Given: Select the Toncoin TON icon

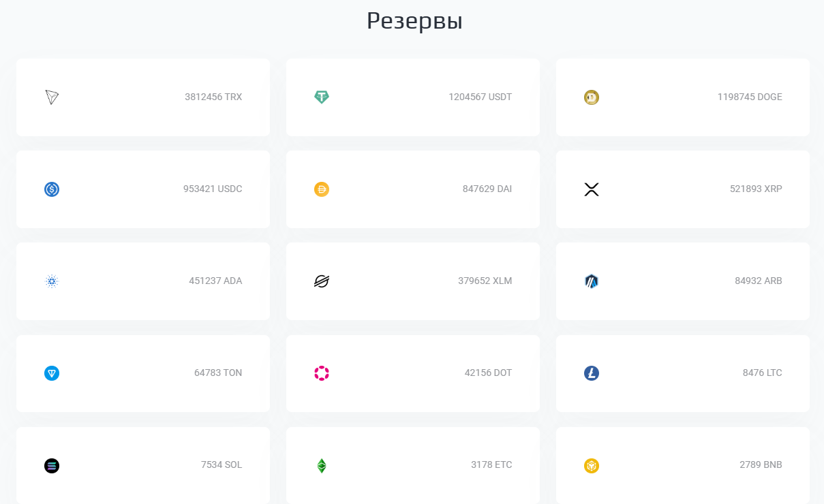Looking at the screenshot, I should [52, 373].
